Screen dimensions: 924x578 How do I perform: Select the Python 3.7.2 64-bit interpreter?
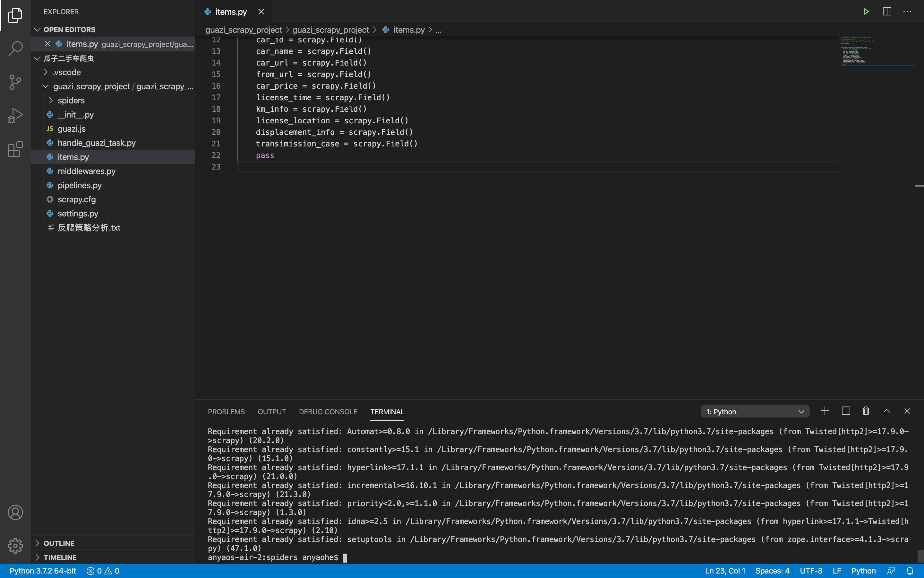click(43, 571)
